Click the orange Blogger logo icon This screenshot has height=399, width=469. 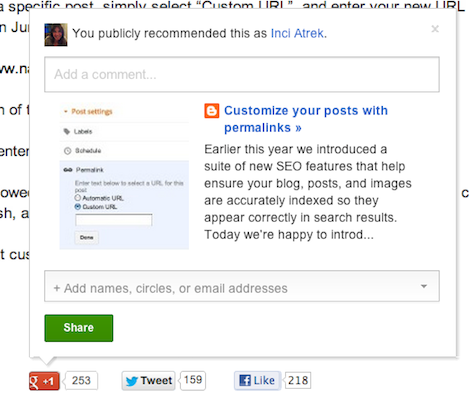click(x=212, y=111)
